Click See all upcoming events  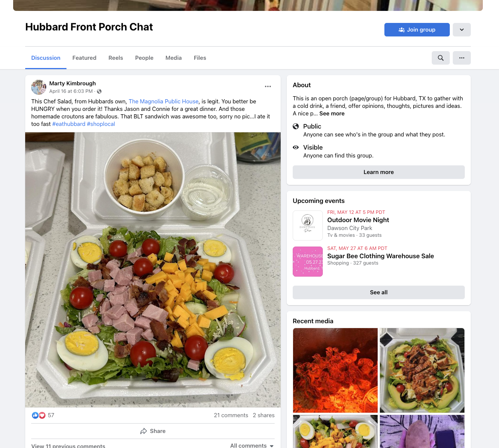click(x=379, y=292)
